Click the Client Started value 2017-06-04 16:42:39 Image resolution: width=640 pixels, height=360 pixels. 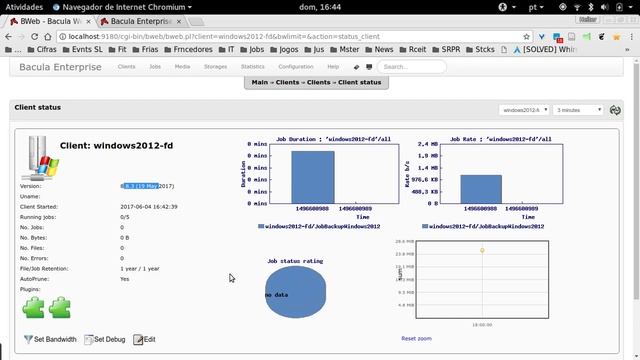click(149, 207)
